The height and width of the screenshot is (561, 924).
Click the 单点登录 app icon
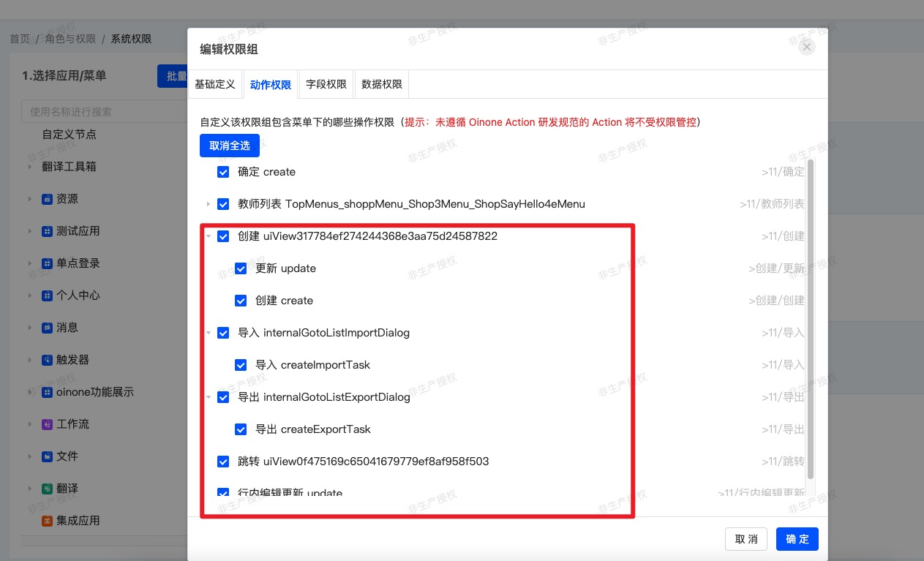[47, 263]
